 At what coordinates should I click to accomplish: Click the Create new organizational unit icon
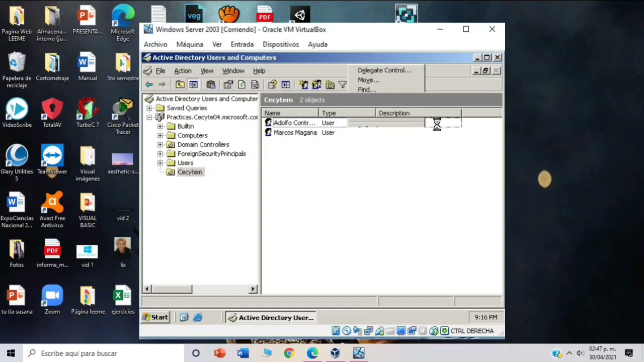coord(330,85)
